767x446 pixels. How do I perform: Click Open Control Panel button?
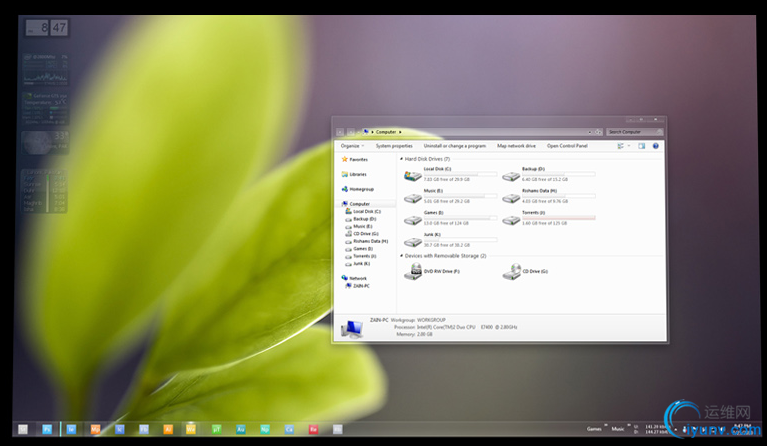[x=567, y=146]
